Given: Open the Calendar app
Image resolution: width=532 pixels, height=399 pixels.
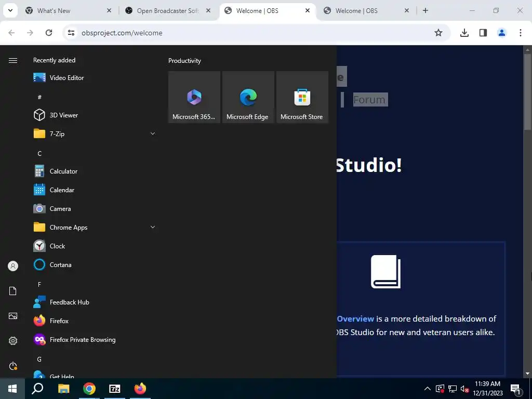Looking at the screenshot, I should tap(95, 190).
